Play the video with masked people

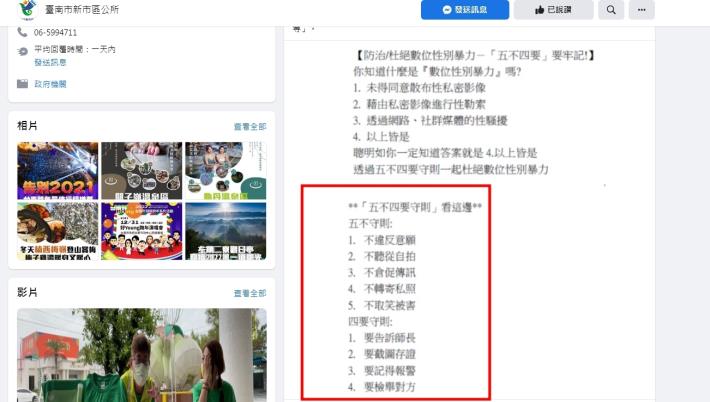142,355
